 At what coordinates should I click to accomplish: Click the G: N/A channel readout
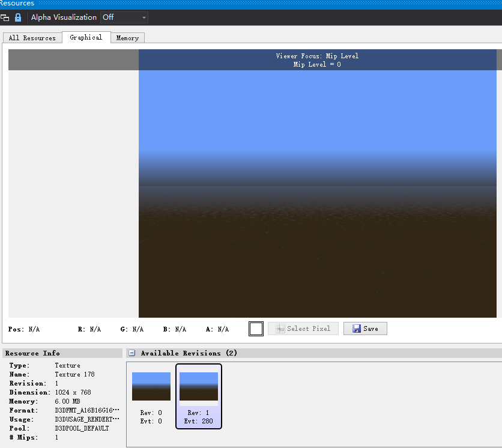[x=132, y=329]
